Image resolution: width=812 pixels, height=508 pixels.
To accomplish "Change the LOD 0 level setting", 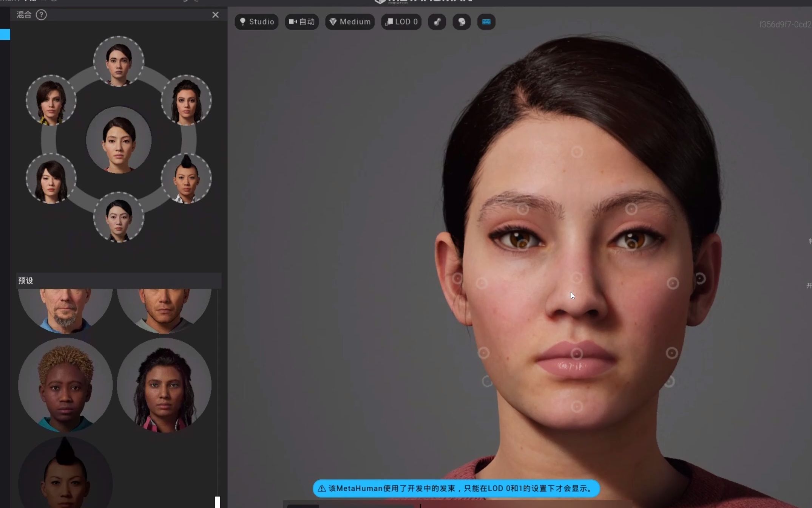I will click(401, 22).
